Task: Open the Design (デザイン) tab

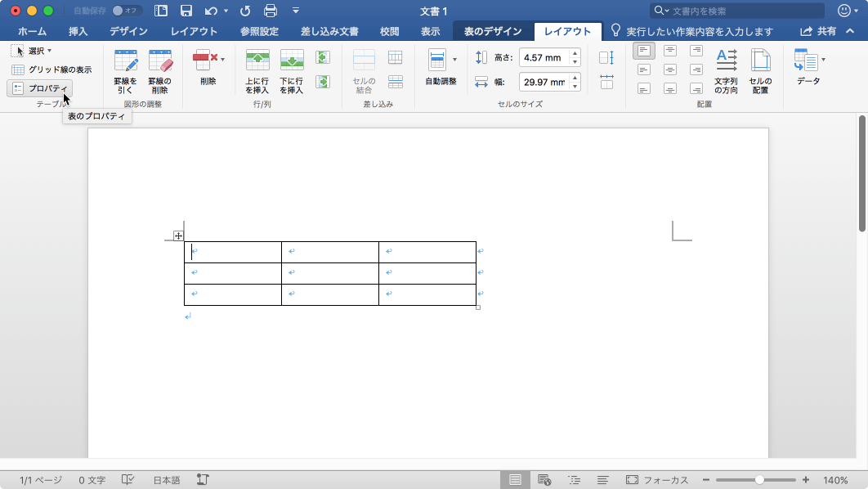Action: coord(128,32)
